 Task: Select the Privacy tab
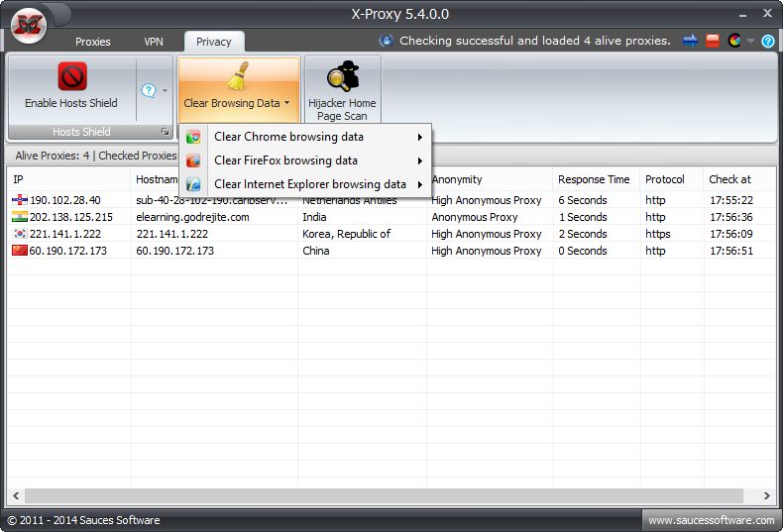[214, 42]
